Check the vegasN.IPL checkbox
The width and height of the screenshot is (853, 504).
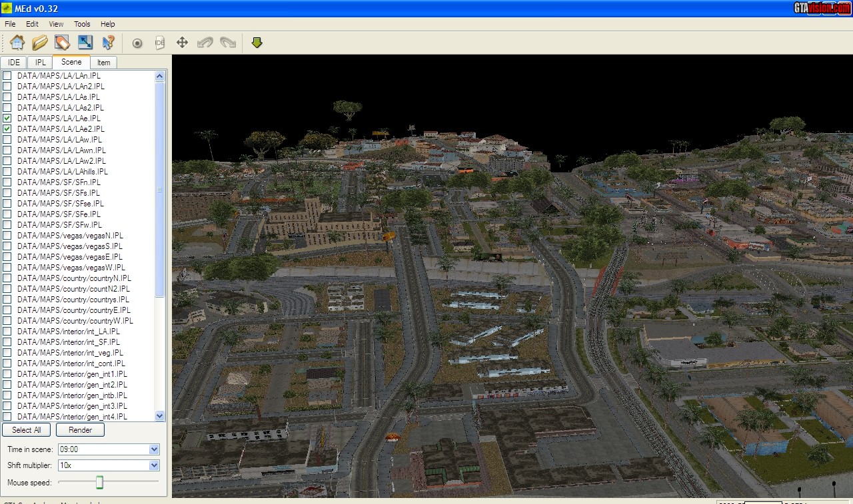tap(7, 236)
